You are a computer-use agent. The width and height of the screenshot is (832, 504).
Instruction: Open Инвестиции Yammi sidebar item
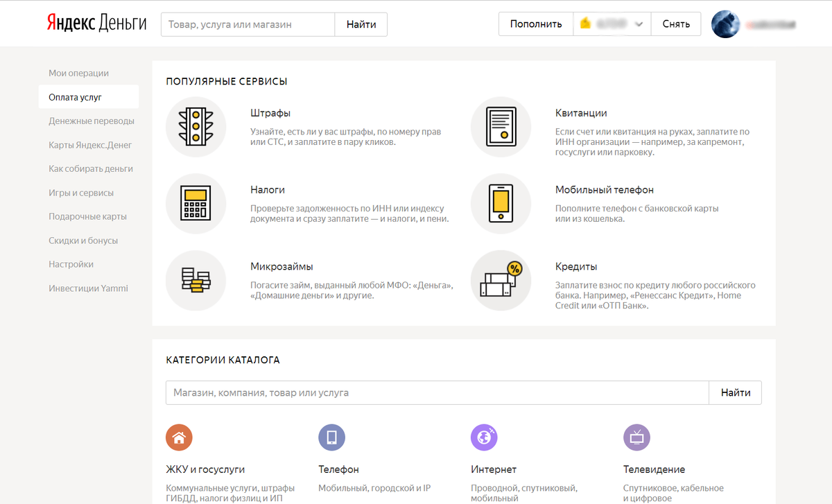point(88,288)
